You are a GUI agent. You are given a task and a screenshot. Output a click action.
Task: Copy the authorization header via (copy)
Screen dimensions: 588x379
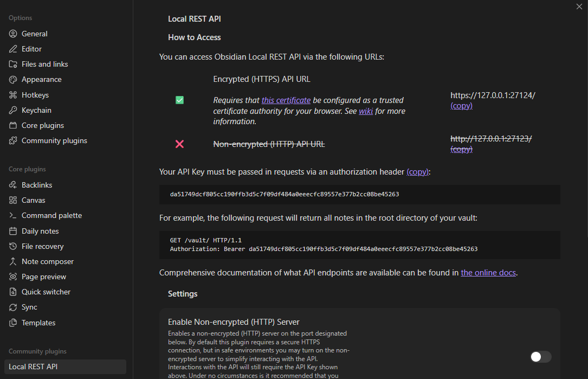point(417,172)
